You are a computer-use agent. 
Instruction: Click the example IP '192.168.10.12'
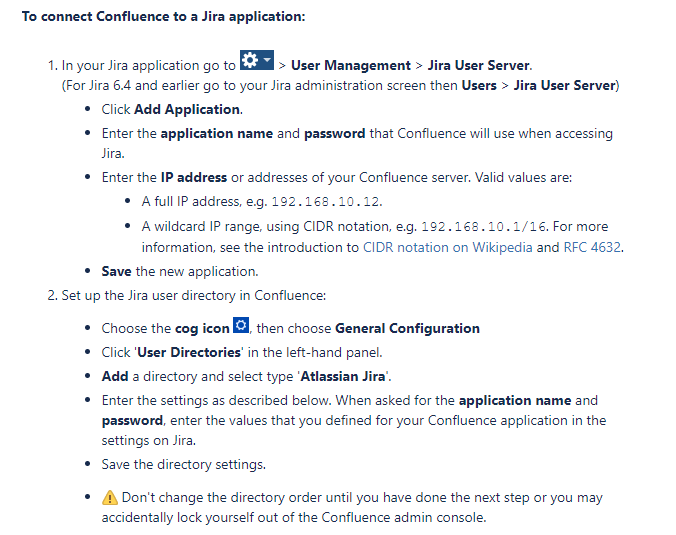(x=325, y=202)
